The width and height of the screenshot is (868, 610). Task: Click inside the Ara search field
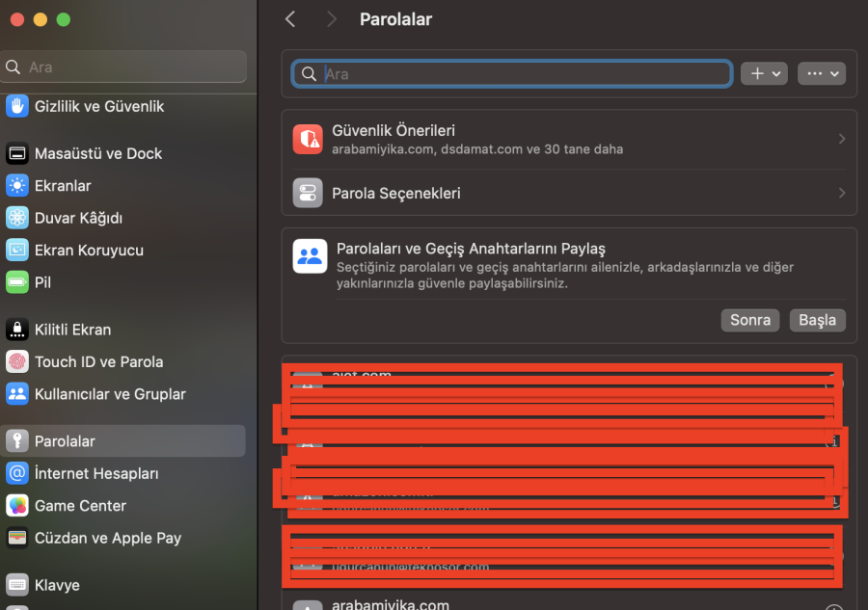[x=510, y=73]
